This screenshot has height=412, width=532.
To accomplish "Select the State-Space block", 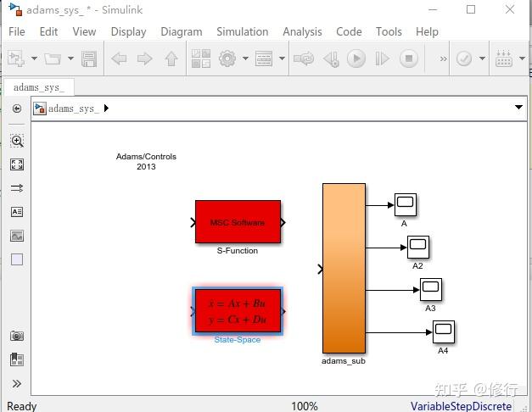I will (238, 310).
